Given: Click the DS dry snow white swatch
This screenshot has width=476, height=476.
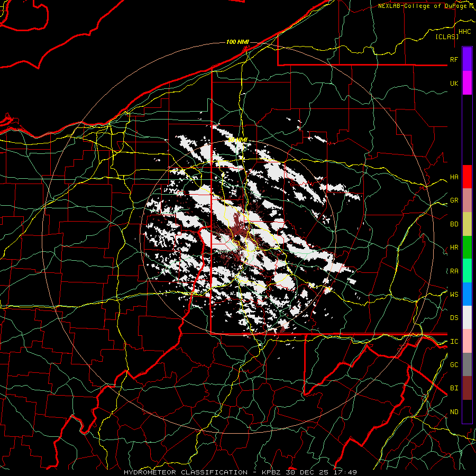Looking at the screenshot, I should 467,317.
